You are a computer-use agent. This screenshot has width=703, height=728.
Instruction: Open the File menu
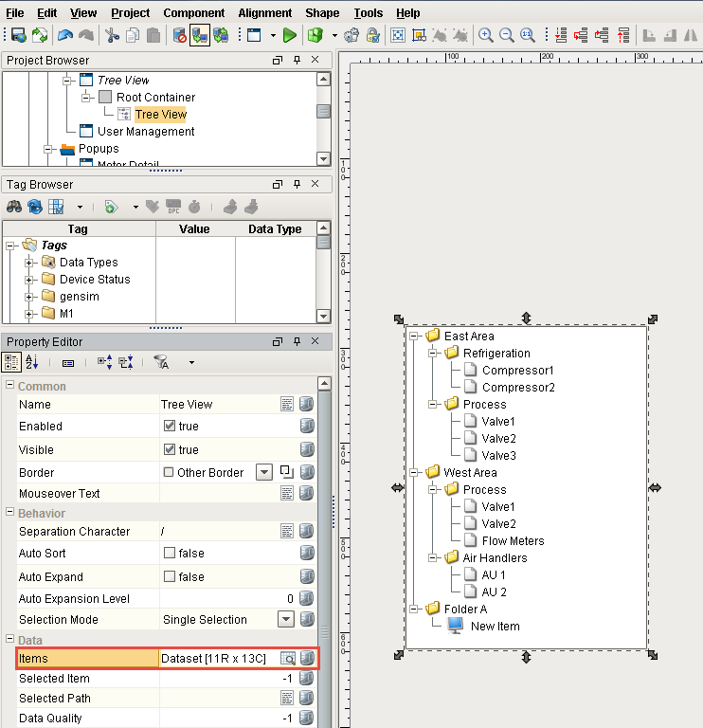15,13
